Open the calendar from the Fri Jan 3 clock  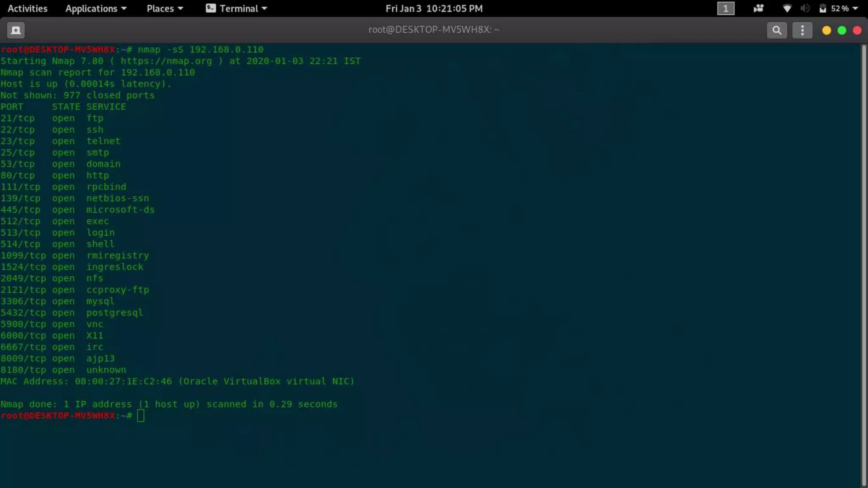(434, 8)
